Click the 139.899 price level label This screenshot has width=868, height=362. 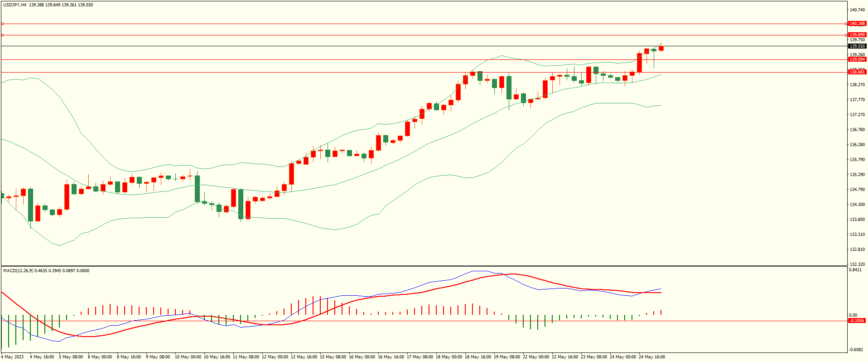pos(857,35)
